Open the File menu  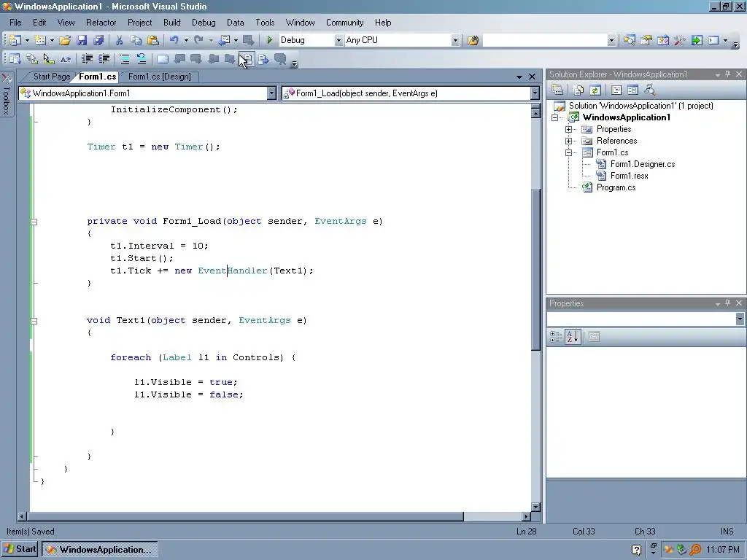click(x=15, y=23)
